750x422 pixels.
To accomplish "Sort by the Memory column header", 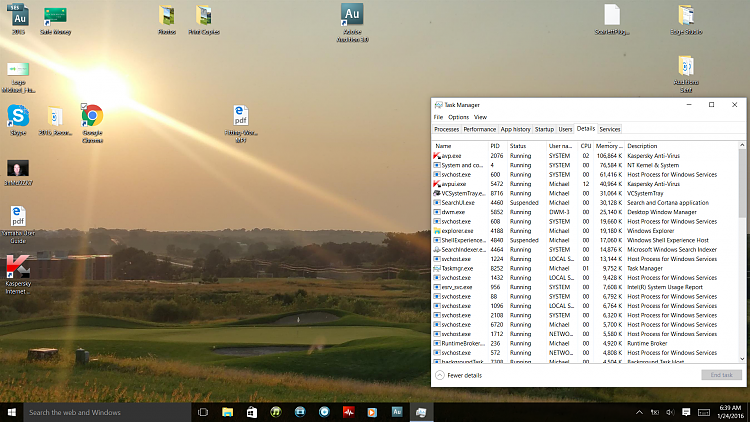I will [x=609, y=146].
